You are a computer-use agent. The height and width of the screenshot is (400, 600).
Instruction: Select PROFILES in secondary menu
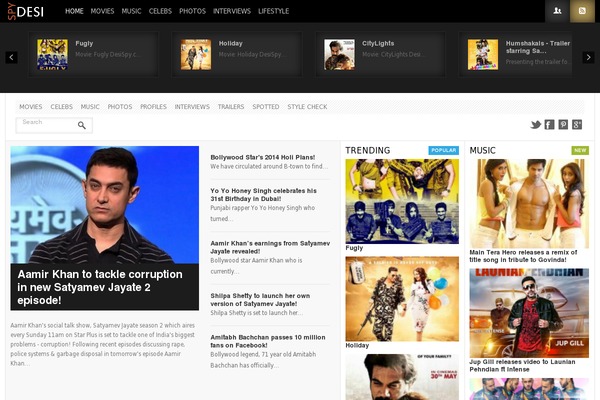click(153, 107)
